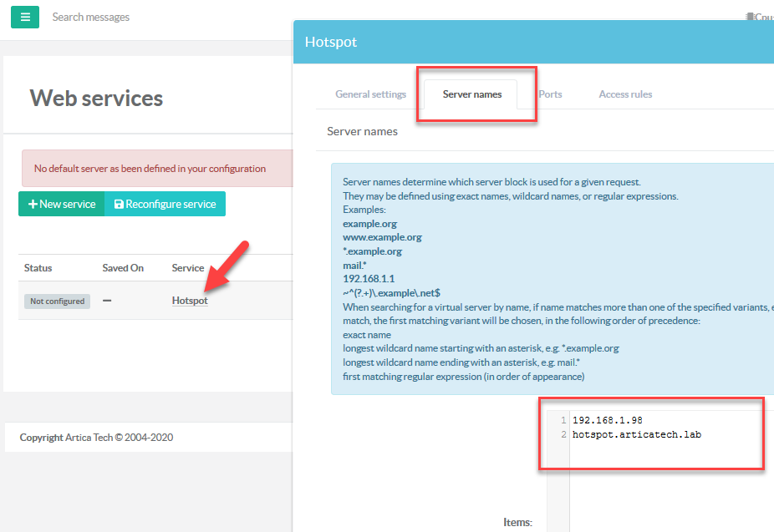Screen dimensions: 774x532
Task: Click the Web services page heading
Action: [x=96, y=99]
